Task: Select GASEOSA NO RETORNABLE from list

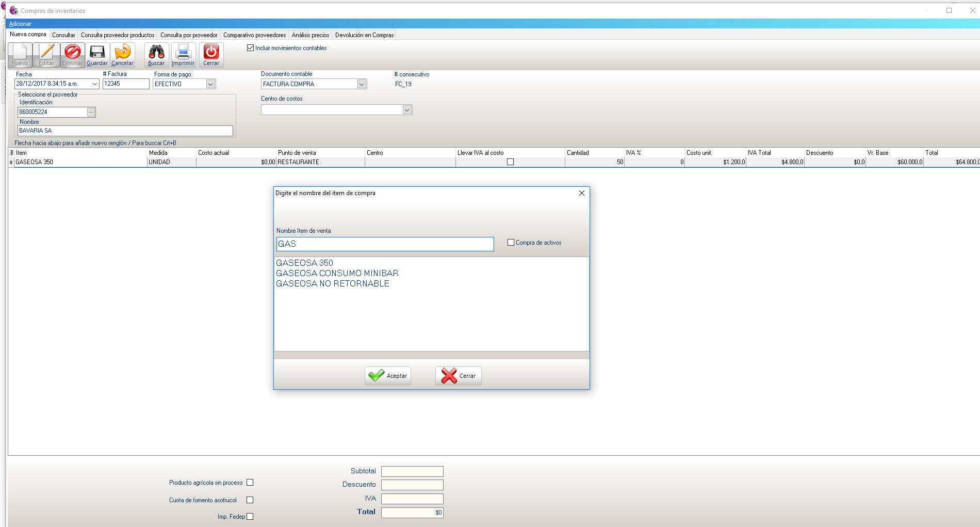Action: (x=333, y=284)
